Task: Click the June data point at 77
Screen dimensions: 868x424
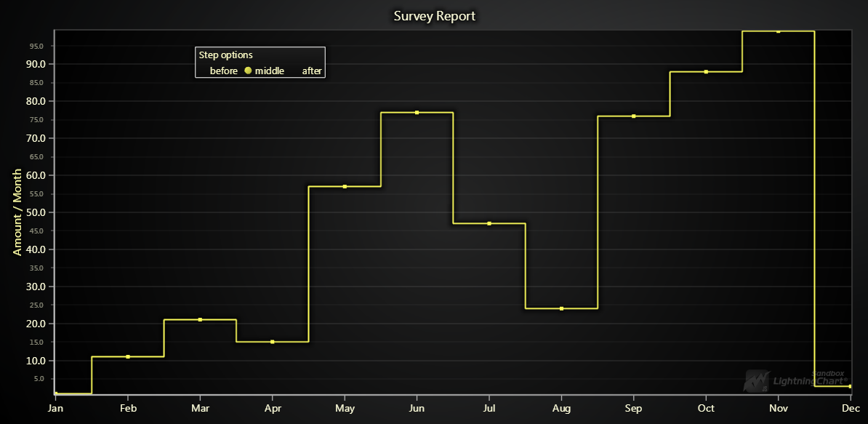Action: 417,113
